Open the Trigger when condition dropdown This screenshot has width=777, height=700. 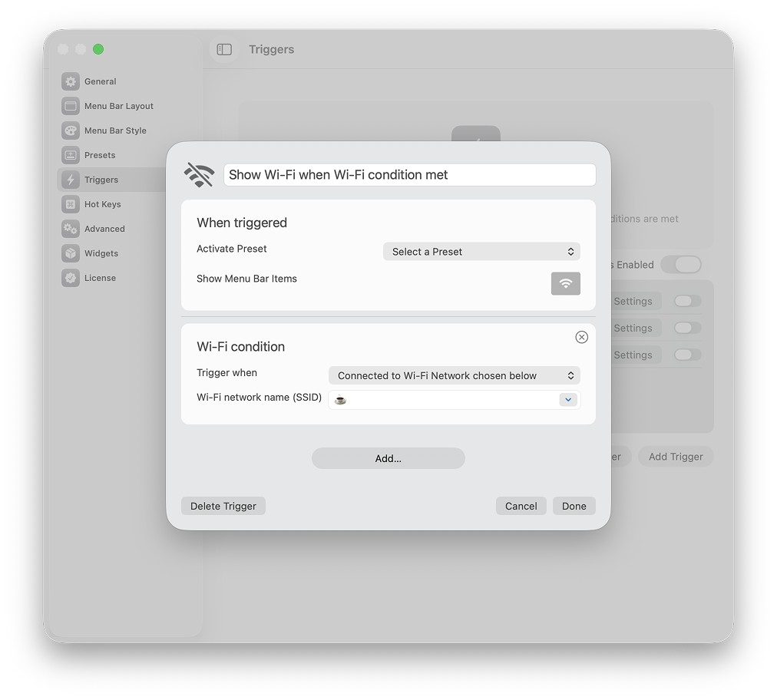[x=454, y=375]
